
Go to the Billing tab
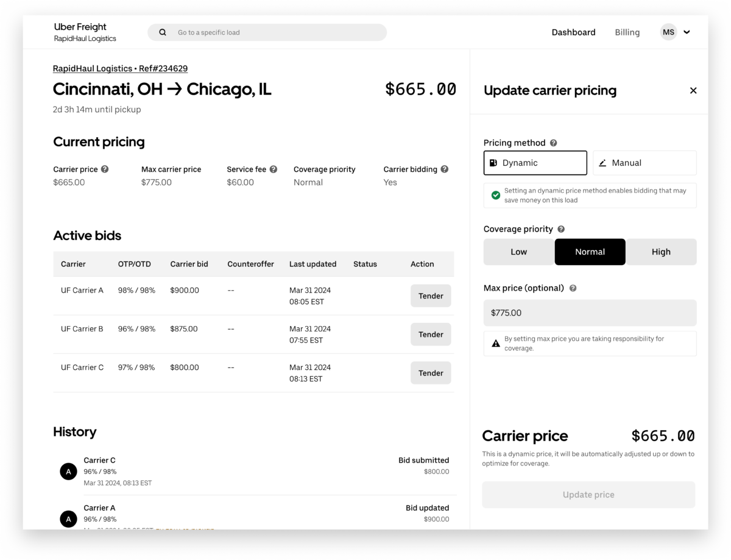(627, 32)
